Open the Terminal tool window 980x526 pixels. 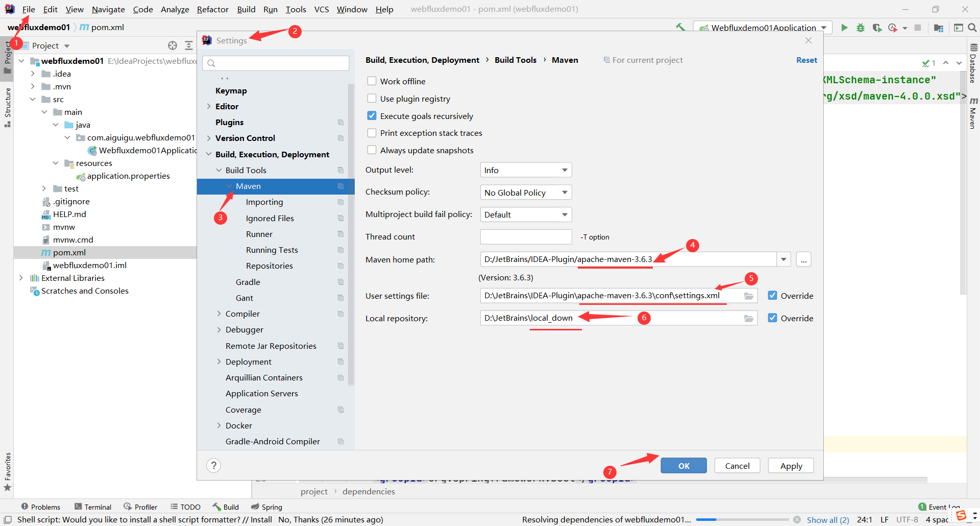click(x=93, y=507)
